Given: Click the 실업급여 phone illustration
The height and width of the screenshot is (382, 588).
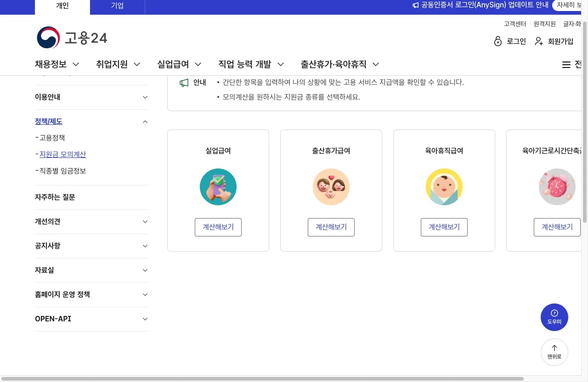Looking at the screenshot, I should pyautogui.click(x=218, y=187).
